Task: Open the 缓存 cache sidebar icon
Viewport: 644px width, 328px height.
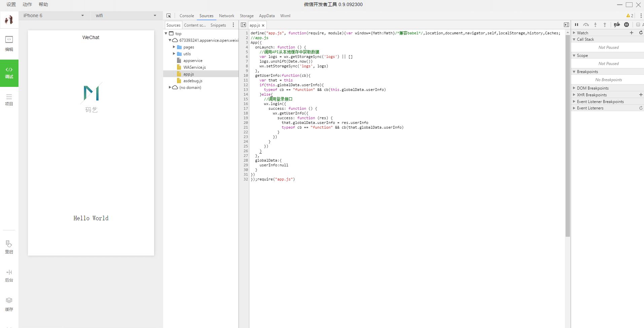Action: [x=9, y=304]
